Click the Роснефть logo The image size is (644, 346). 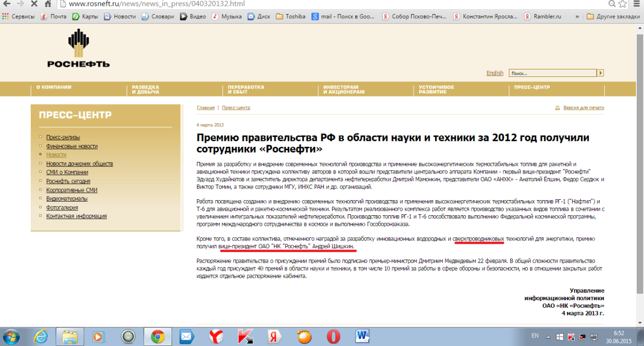[78, 48]
